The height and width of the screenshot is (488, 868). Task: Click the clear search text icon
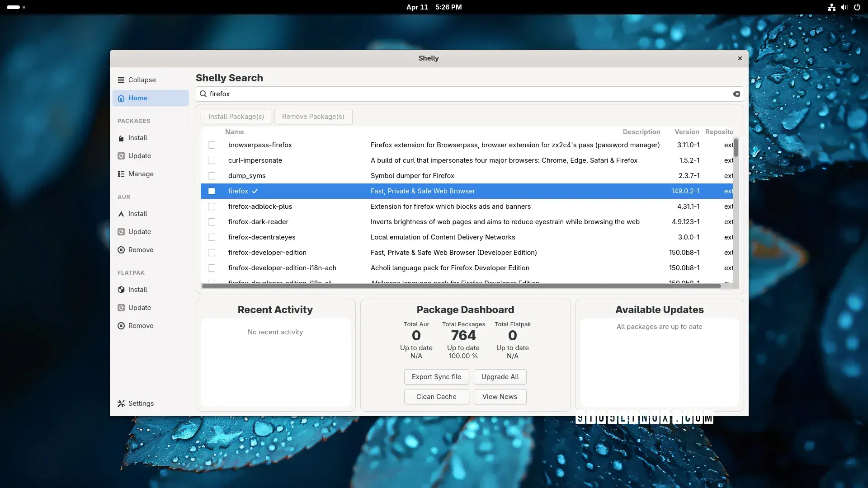tap(736, 94)
